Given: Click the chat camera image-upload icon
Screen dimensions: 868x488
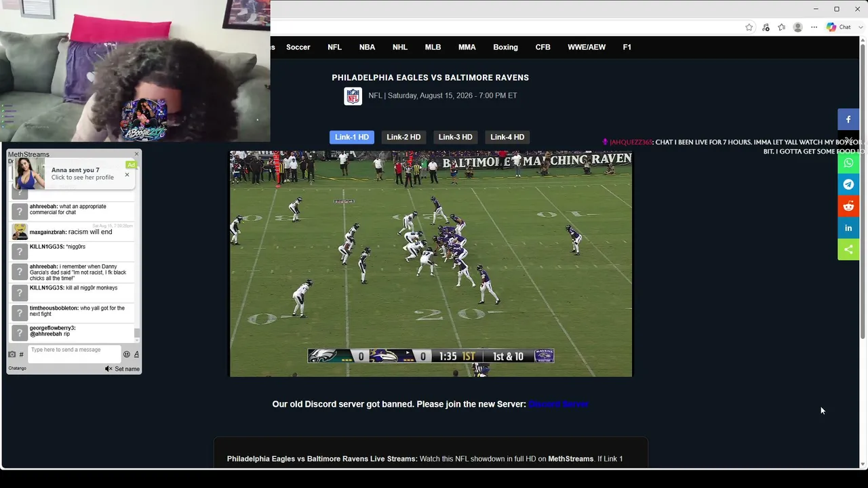Looking at the screenshot, I should (x=12, y=354).
